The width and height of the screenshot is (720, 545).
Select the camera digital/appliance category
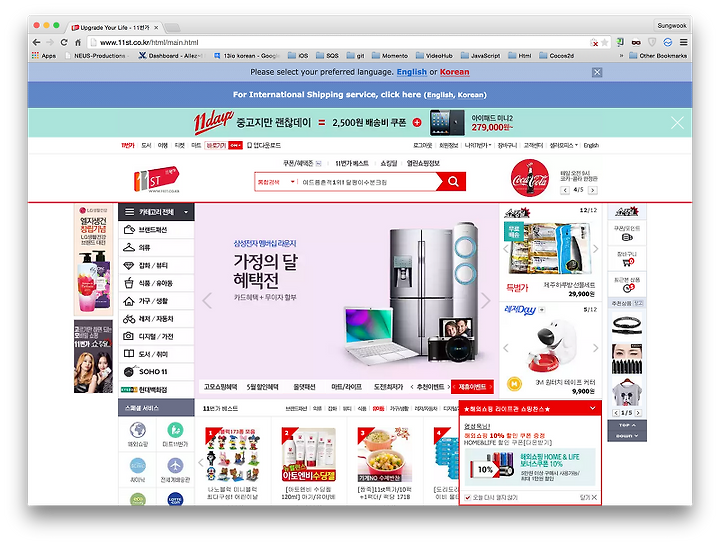click(156, 337)
